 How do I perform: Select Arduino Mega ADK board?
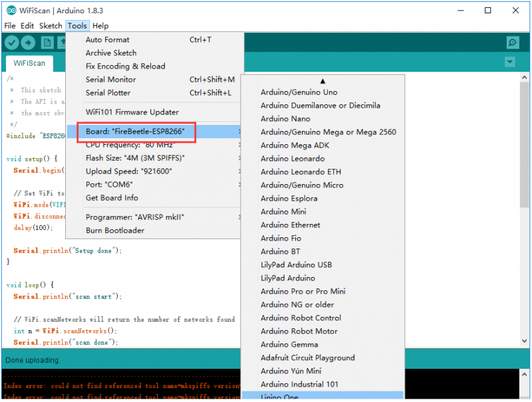click(323, 145)
